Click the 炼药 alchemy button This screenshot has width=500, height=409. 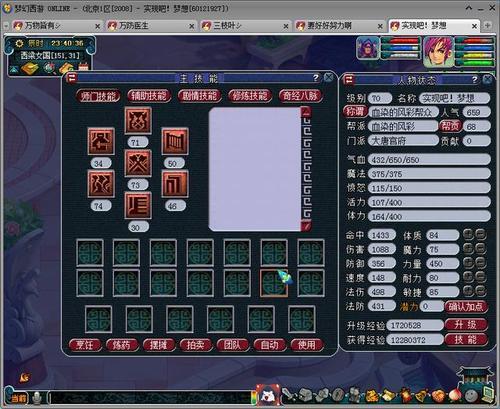tap(122, 345)
